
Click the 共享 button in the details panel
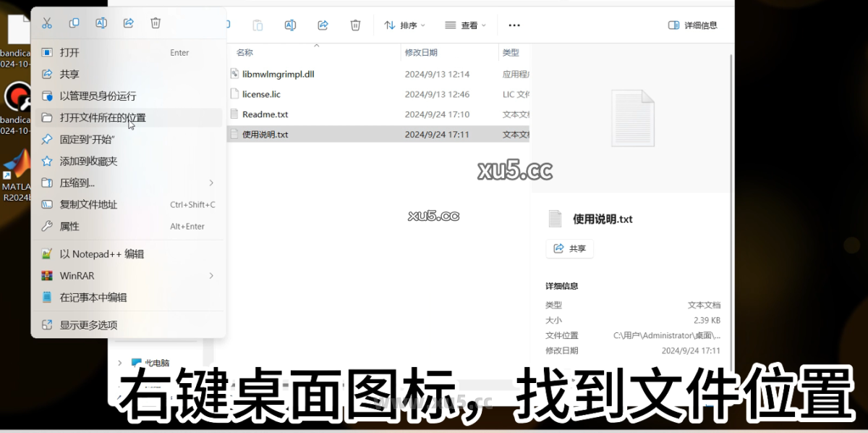tap(569, 248)
